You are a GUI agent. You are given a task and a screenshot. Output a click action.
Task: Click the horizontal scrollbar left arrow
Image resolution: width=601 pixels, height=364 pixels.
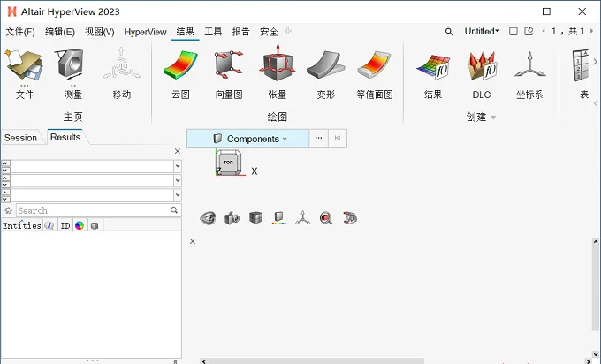coord(204,361)
